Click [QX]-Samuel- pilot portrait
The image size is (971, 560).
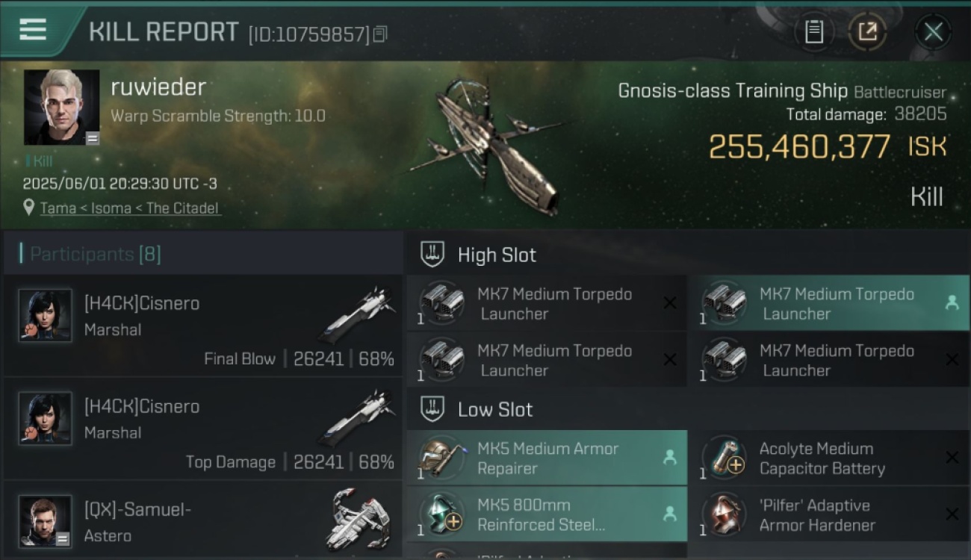[46, 520]
